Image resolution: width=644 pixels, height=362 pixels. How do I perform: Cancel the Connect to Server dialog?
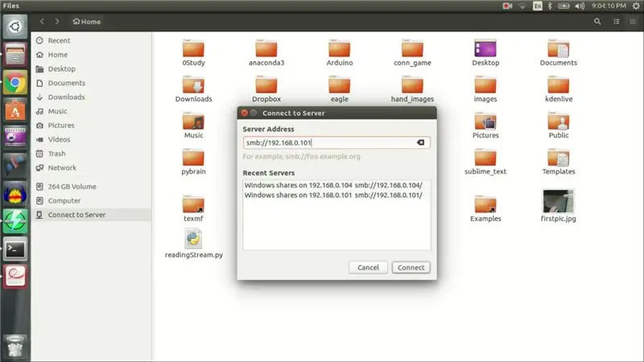coord(368,268)
